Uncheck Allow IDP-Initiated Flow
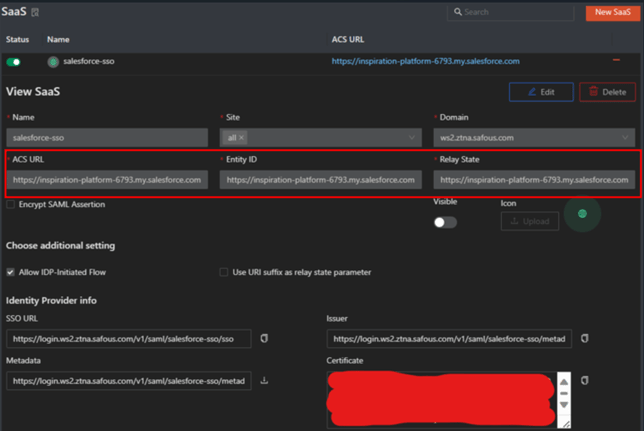This screenshot has width=644, height=431. point(11,272)
